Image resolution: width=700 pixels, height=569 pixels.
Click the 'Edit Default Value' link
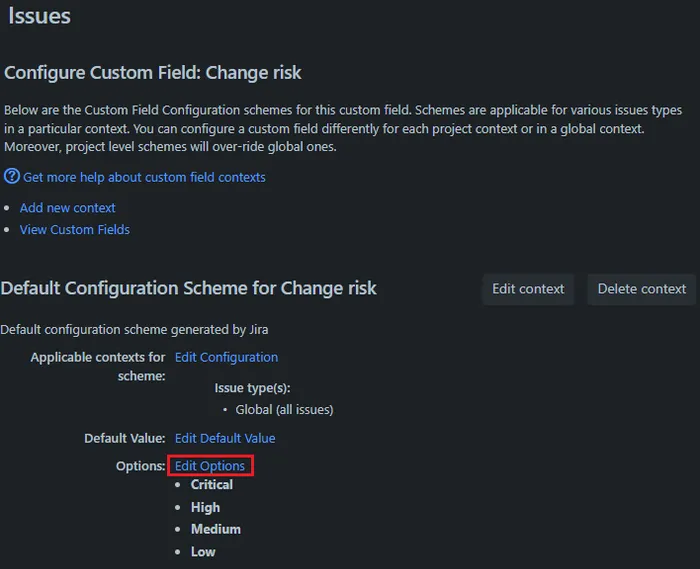tap(224, 438)
